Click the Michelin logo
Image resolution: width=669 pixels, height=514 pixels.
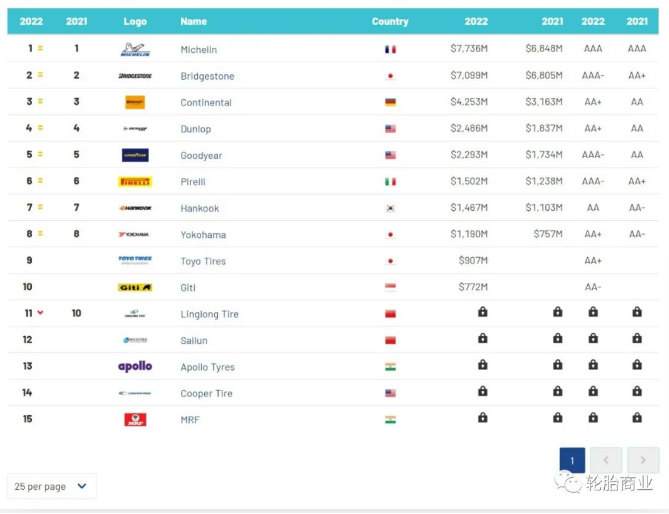coord(135,49)
